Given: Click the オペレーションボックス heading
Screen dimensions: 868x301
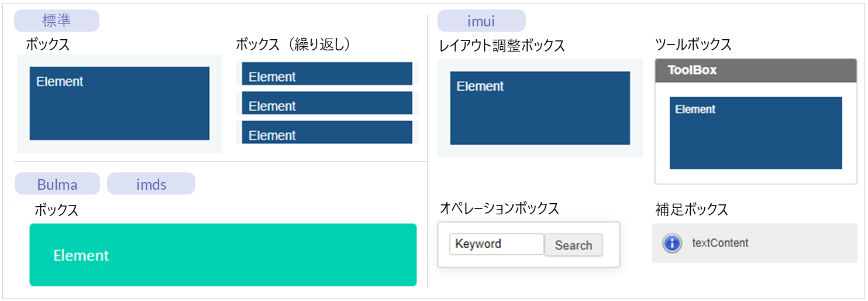Looking at the screenshot, I should tap(499, 208).
